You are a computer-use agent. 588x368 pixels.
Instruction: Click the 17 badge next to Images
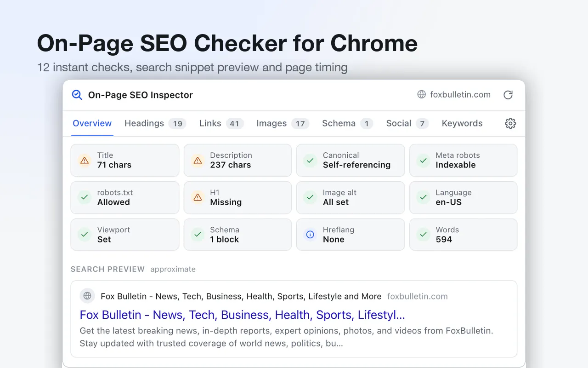300,123
